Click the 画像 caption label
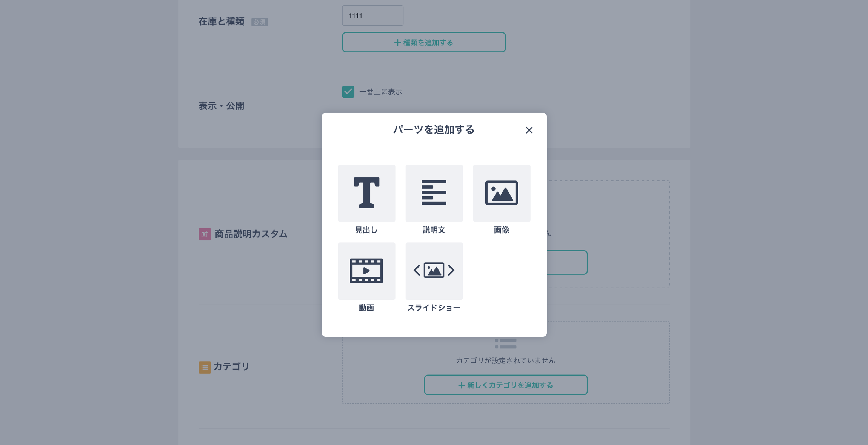This screenshot has height=445, width=868. [502, 230]
